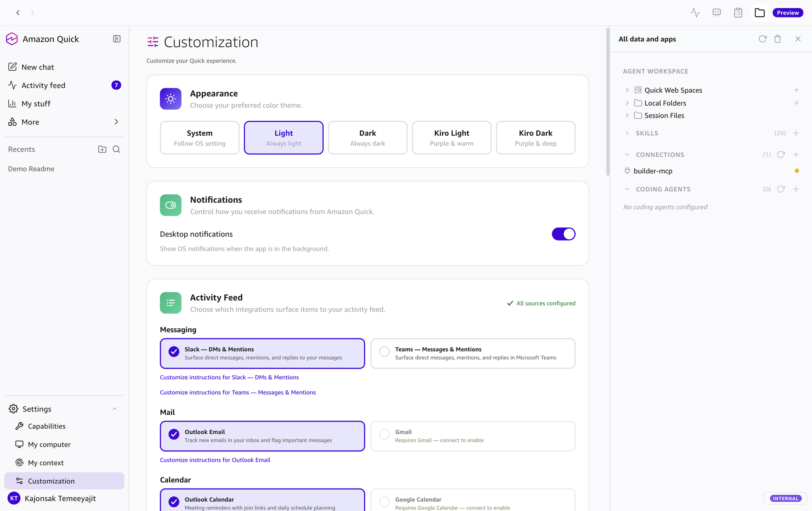The width and height of the screenshot is (812, 511).
Task: Add a new Local Folder
Action: point(796,103)
